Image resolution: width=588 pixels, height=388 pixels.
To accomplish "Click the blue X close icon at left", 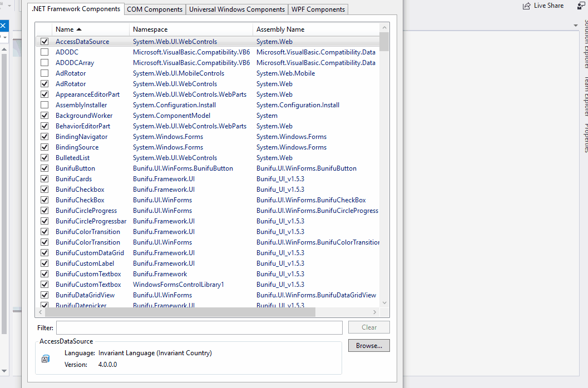I will (3, 26).
